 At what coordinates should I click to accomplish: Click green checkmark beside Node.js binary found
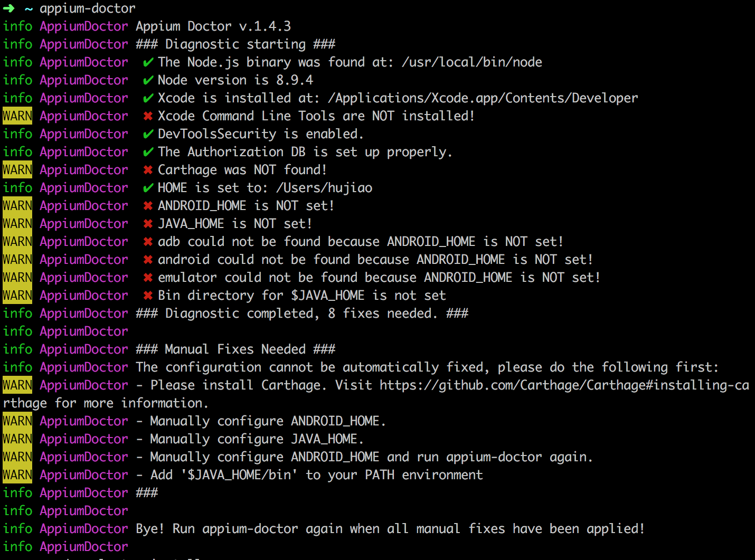coord(148,62)
